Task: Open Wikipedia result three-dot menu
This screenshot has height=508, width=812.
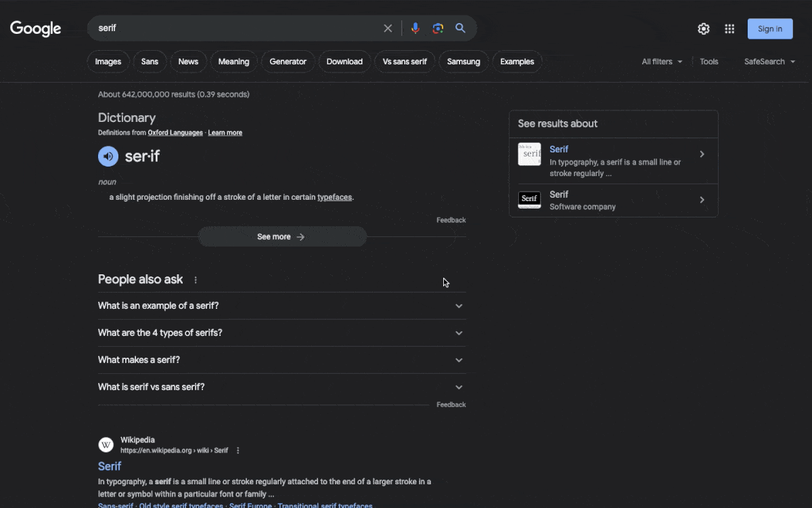Action: click(x=238, y=450)
